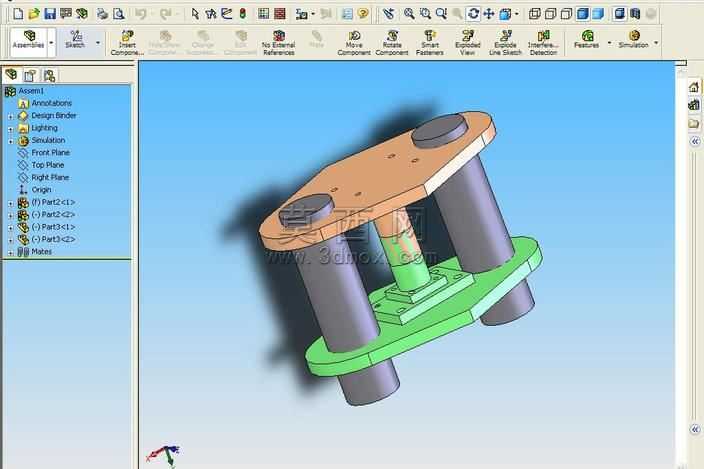Zoom to fit the model
This screenshot has height=469, width=704.
click(409, 14)
